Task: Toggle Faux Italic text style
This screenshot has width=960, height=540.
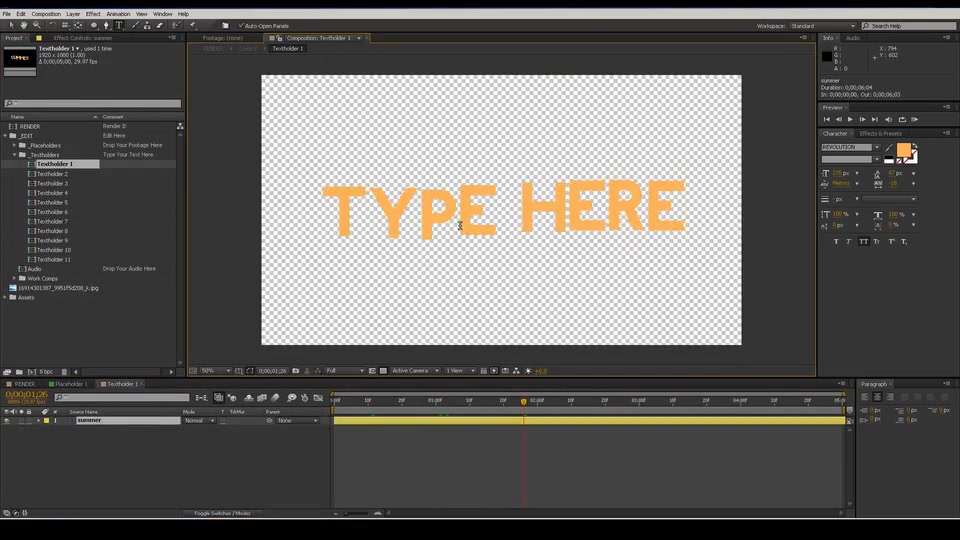Action: 849,242
